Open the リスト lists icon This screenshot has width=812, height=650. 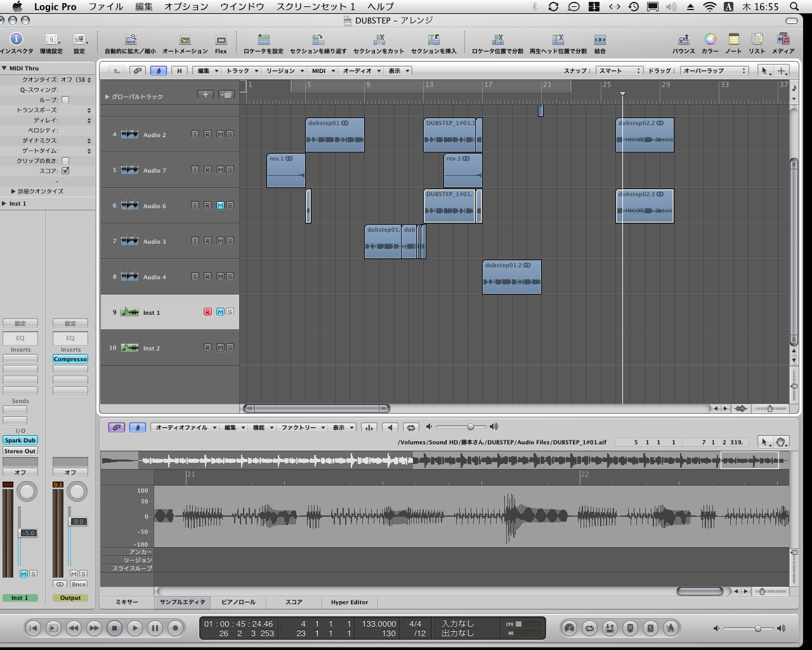tap(757, 39)
